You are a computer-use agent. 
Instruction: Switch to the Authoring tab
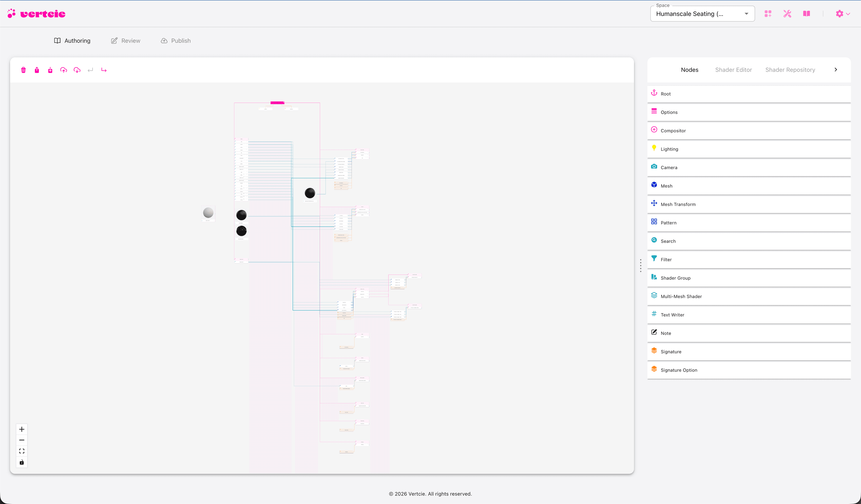point(72,41)
